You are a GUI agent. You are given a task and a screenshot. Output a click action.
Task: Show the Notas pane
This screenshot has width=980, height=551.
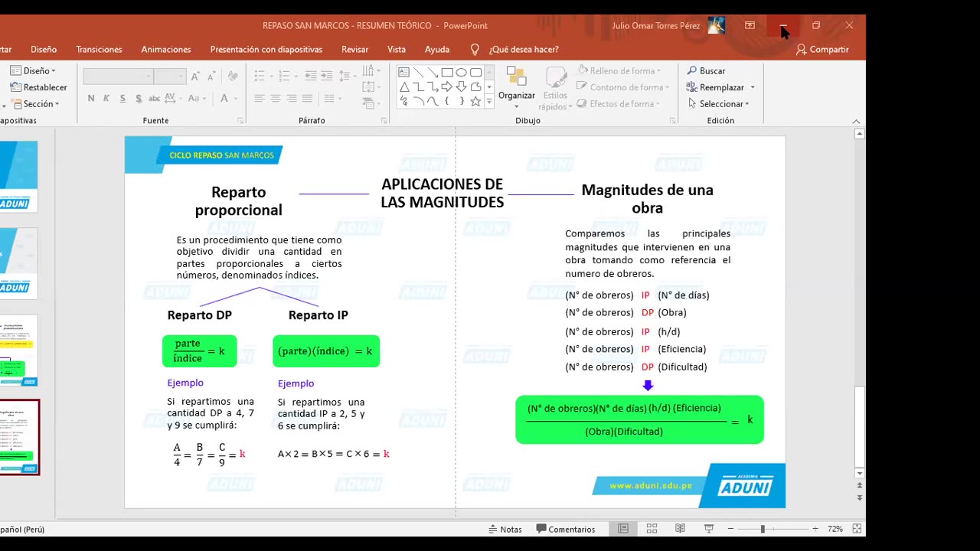coord(505,529)
